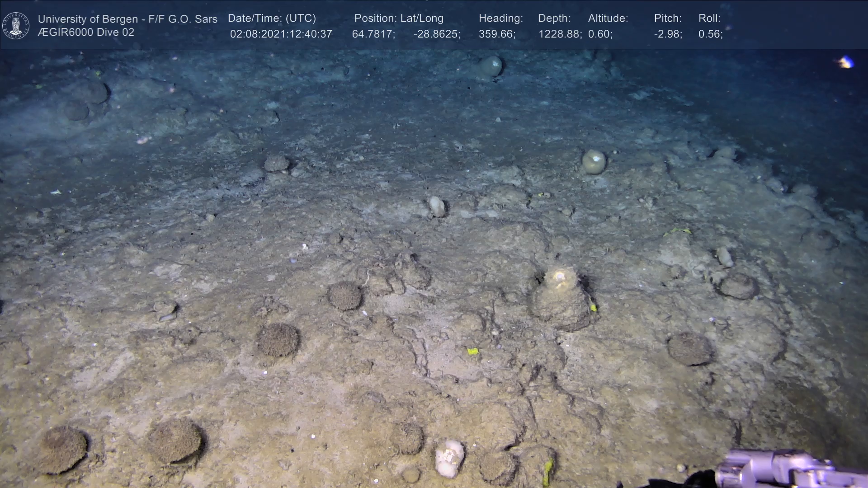Viewport: 868px width, 488px height.
Task: Click the white sponge at bottom center
Action: [449, 458]
